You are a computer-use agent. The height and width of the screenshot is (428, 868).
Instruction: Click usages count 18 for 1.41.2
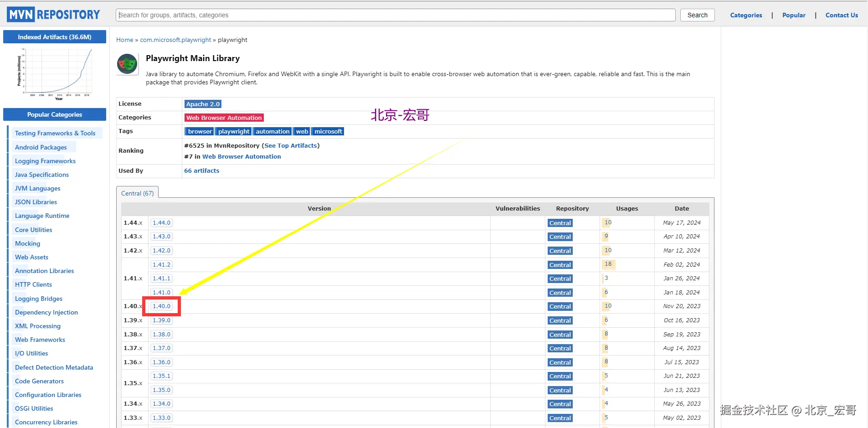(608, 264)
